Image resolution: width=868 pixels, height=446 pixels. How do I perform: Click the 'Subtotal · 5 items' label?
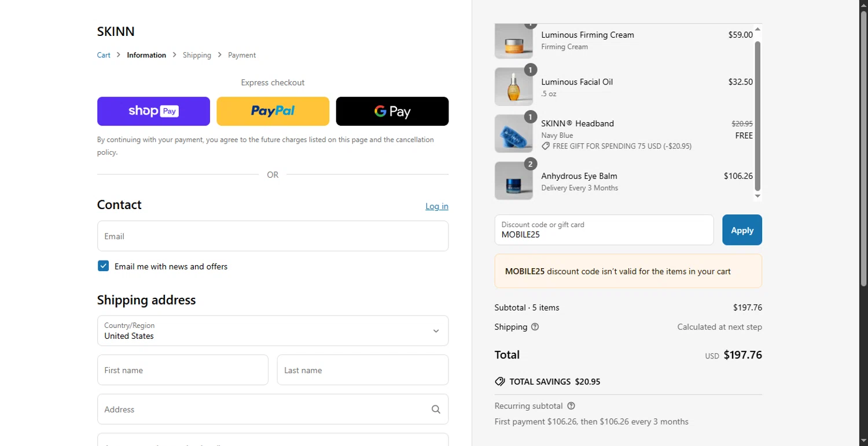[x=527, y=308]
